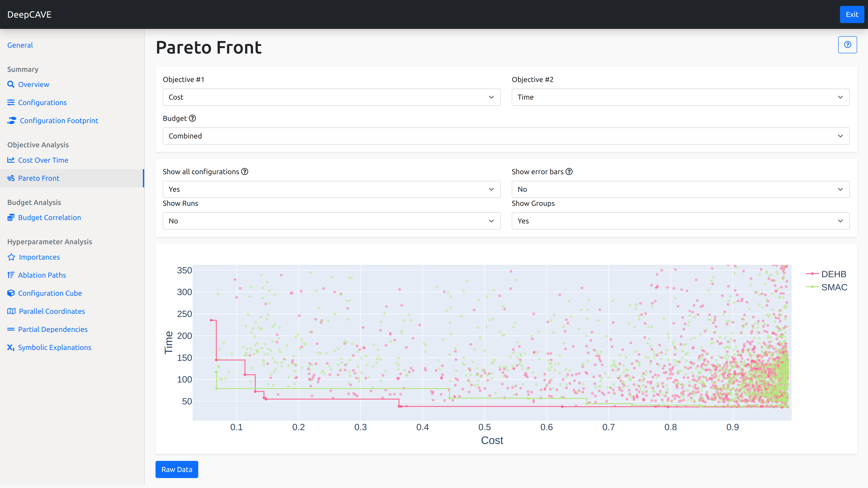Click the Overview magnifier icon
This screenshot has height=488, width=868.
pos(11,84)
